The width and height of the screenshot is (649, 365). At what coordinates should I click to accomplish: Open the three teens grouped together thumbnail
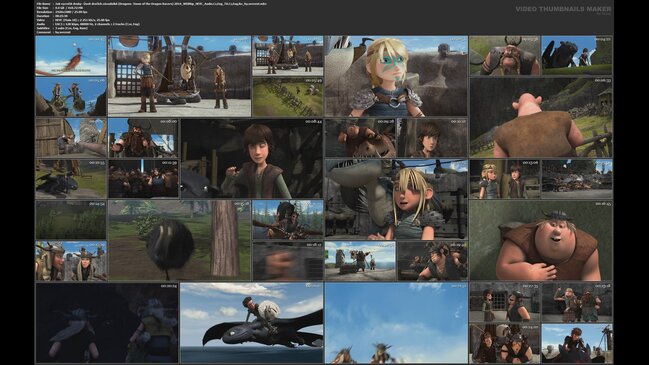click(505, 343)
